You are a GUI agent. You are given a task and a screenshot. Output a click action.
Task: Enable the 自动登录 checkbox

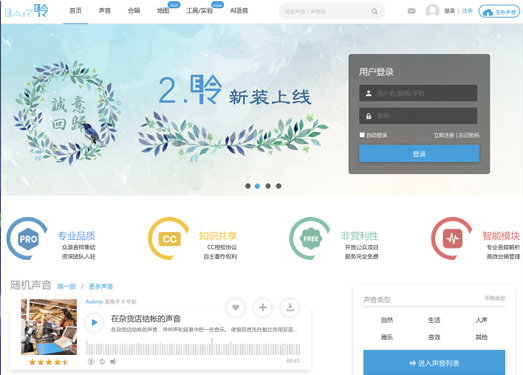coord(362,135)
